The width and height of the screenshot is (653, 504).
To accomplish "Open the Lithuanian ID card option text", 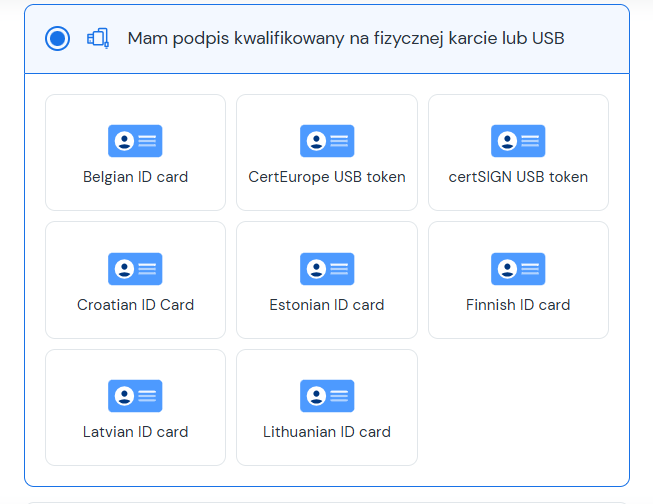I will pyautogui.click(x=327, y=432).
